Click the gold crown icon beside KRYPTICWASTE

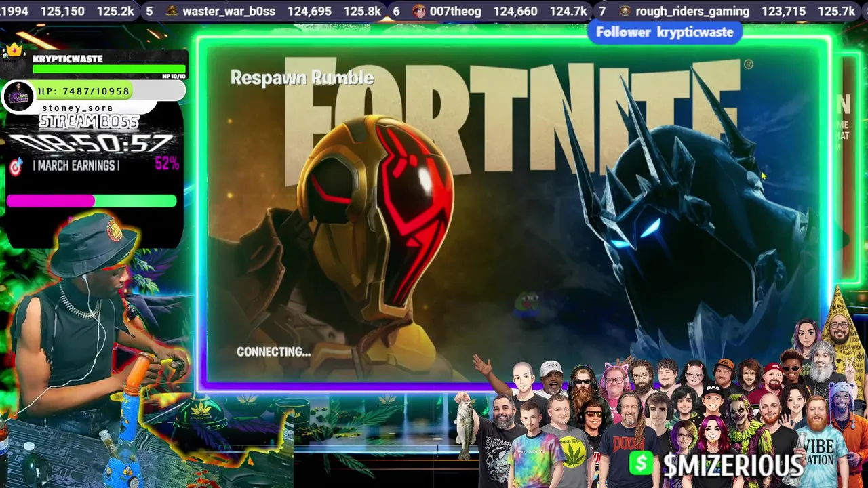pos(14,52)
